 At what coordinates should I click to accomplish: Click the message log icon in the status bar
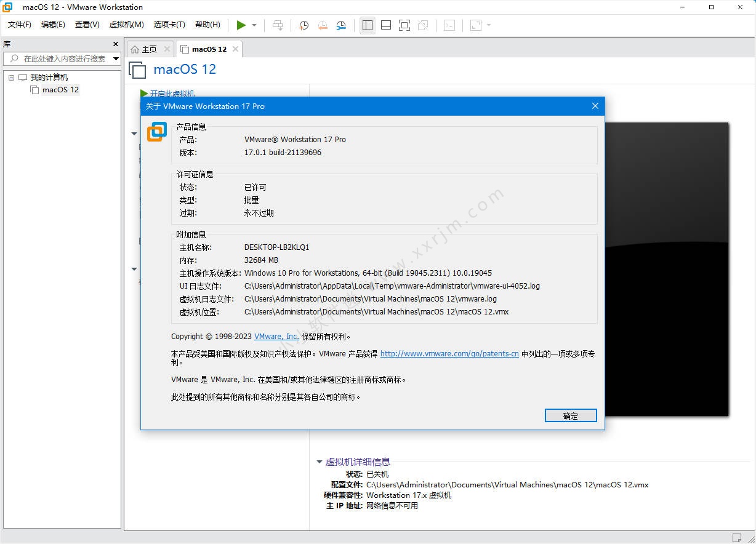point(737,537)
